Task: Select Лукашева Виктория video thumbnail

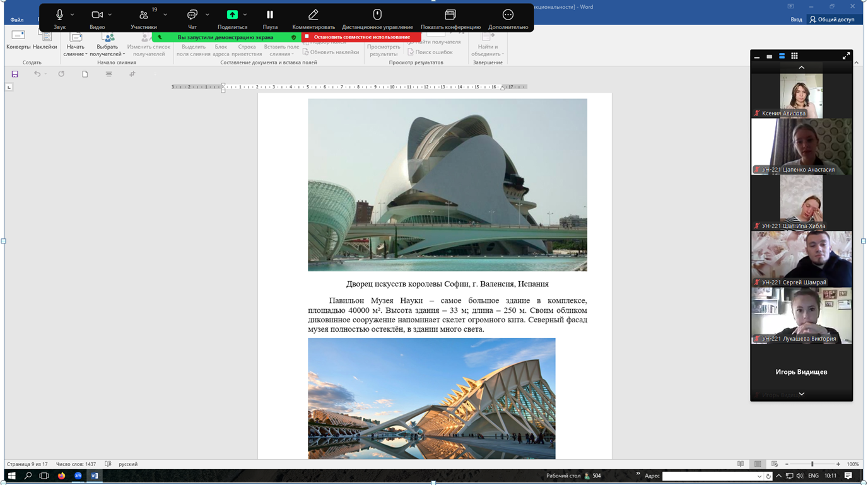Action: tap(802, 316)
